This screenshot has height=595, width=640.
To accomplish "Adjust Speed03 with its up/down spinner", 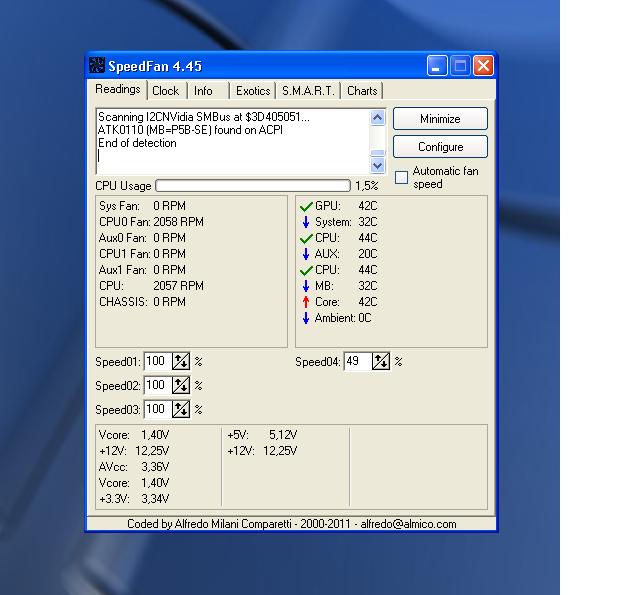I will coord(181,409).
